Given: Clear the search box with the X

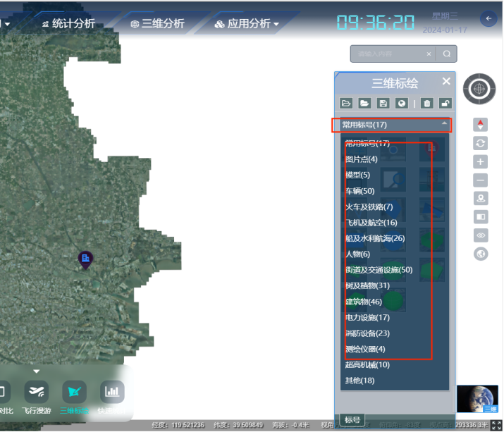Looking at the screenshot, I should [x=429, y=54].
